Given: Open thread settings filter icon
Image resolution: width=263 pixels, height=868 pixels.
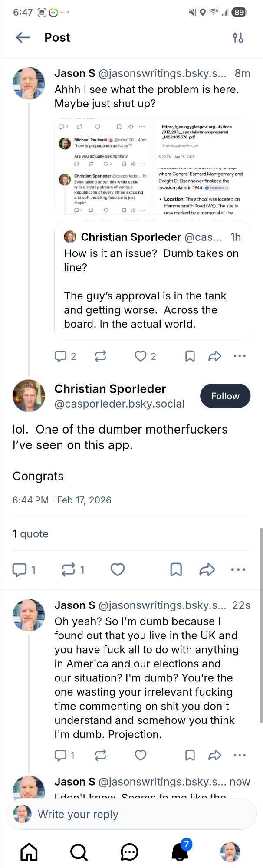Looking at the screenshot, I should (238, 38).
